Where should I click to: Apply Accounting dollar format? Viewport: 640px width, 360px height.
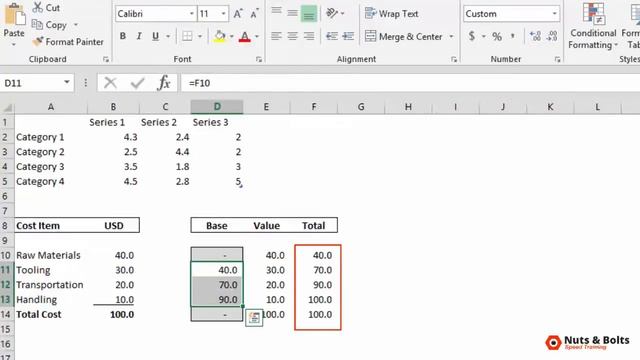click(471, 36)
